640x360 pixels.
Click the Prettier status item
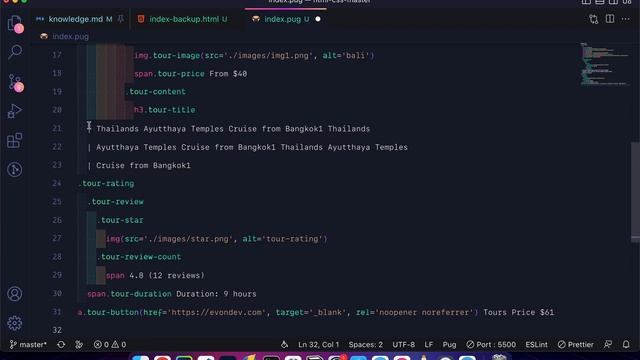pos(576,344)
